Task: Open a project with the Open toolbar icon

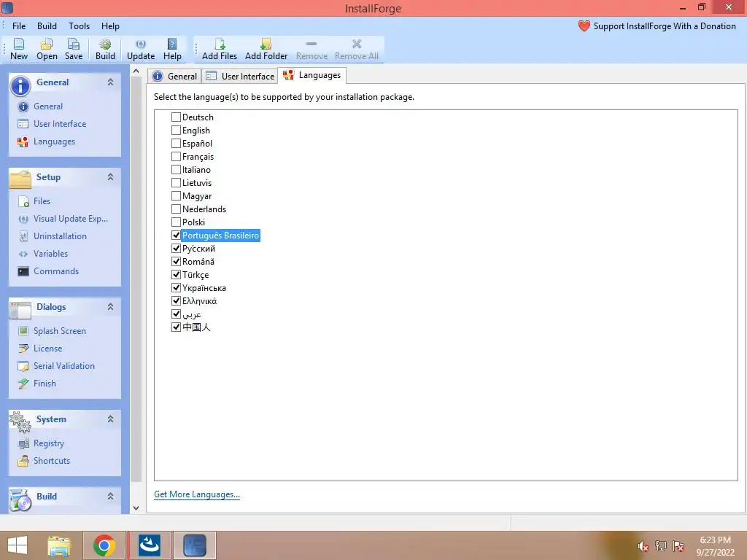Action: pyautogui.click(x=47, y=49)
